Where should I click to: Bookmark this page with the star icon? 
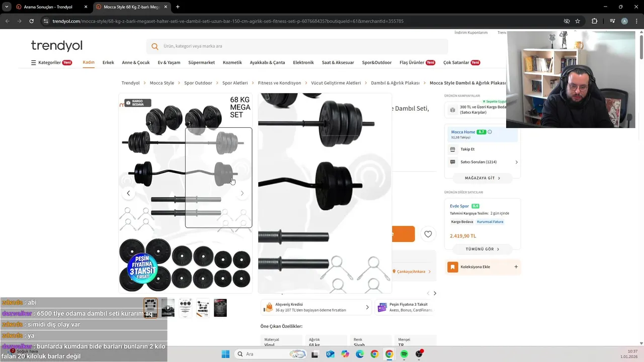(x=578, y=21)
